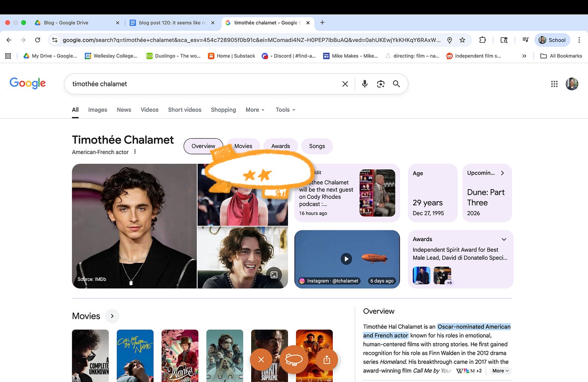This screenshot has width=588, height=382.
Task: Open the directing: film bookmark
Action: [x=412, y=56]
